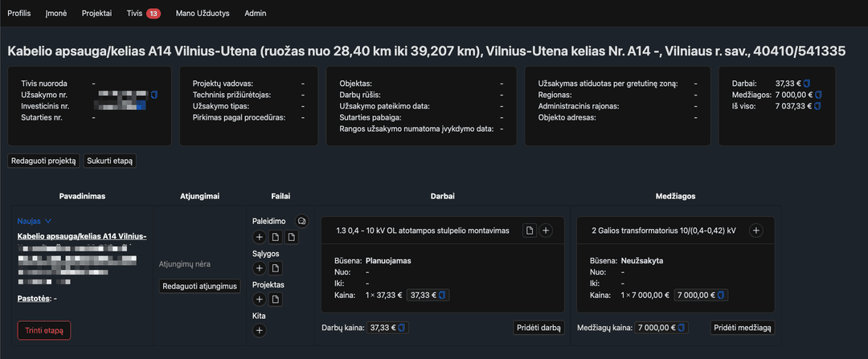This screenshot has height=359, width=868.
Task: Open Mano Užduotys
Action: 203,14
